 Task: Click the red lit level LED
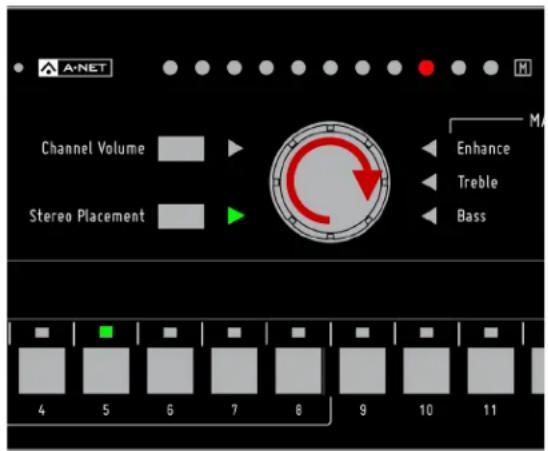(x=426, y=67)
